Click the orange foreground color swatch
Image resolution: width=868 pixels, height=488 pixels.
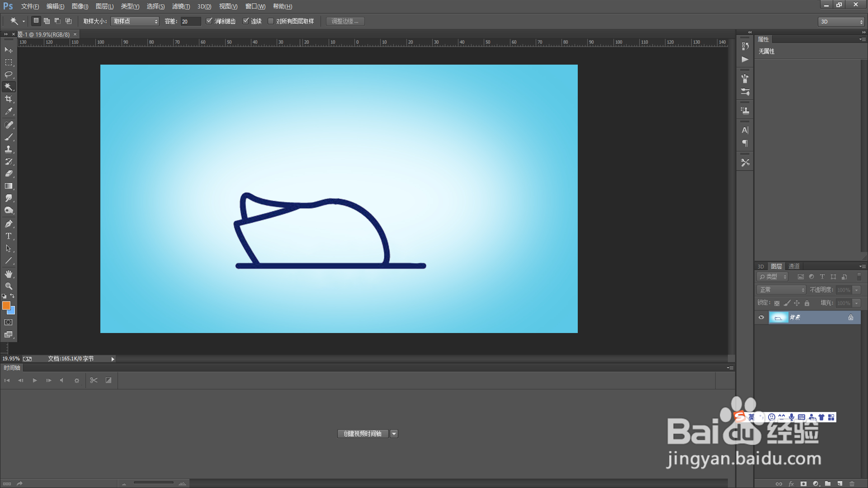pyautogui.click(x=6, y=305)
